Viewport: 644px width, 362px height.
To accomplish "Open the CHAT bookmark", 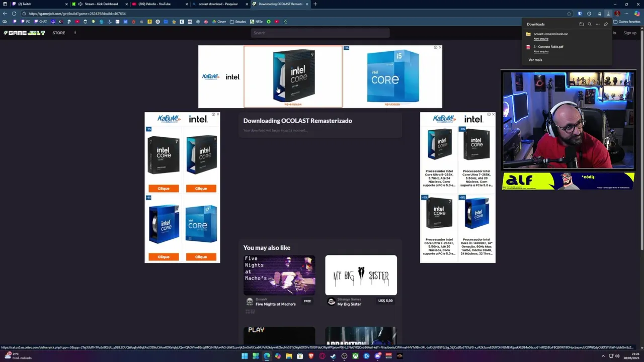I will (40, 22).
